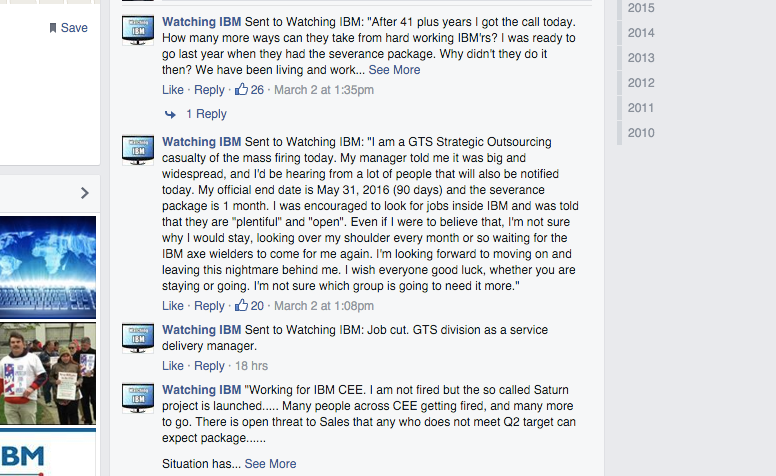Jump to 2015 in timeline
Viewport: 776px width, 476px height.
click(641, 8)
